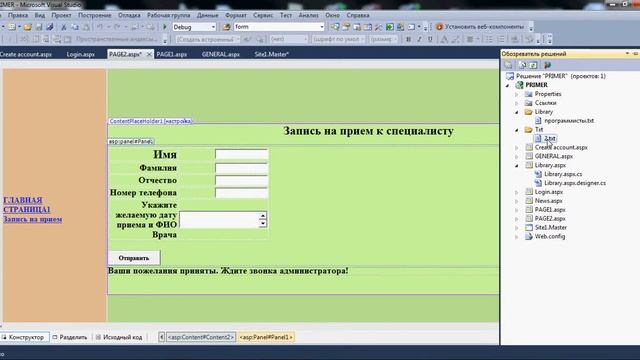Click the Отправить button on the form
This screenshot has width=640, height=360.
tap(134, 258)
